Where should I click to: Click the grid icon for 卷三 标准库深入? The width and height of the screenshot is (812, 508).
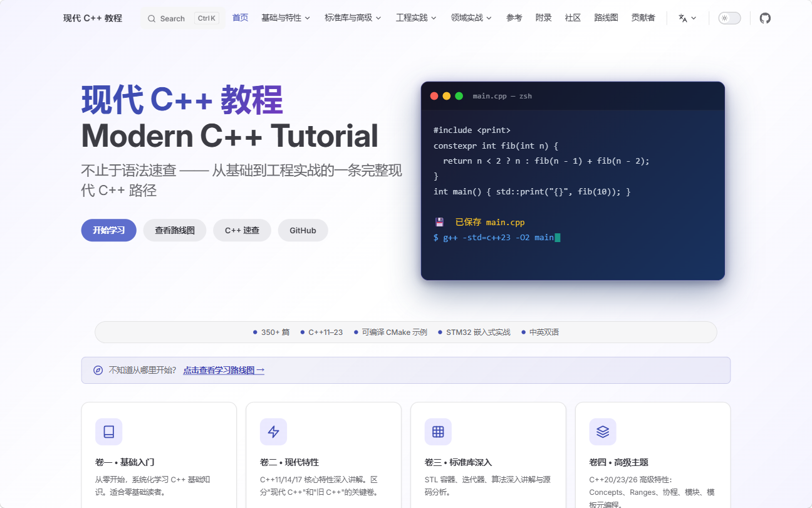pos(438,431)
